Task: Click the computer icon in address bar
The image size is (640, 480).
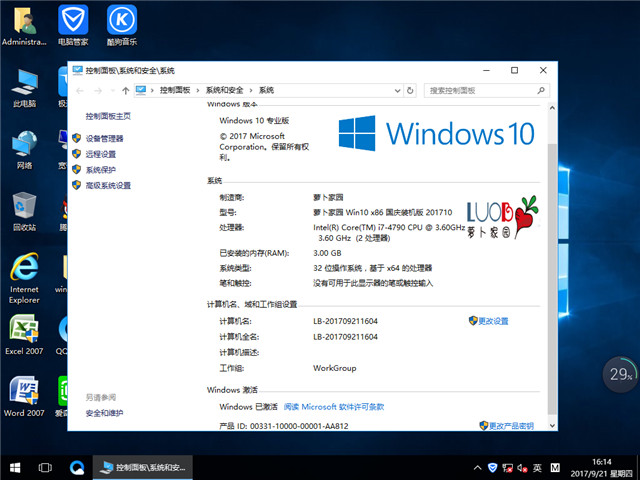Action: (141, 90)
